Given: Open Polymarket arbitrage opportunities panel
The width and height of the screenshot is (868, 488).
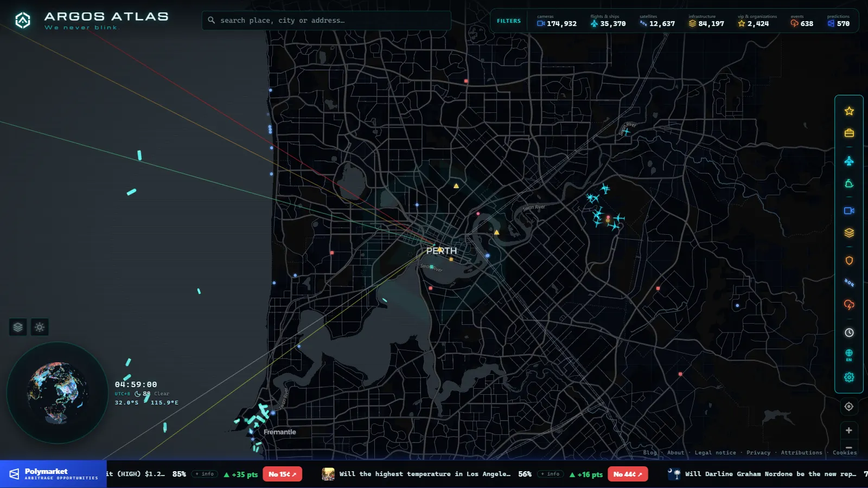Looking at the screenshot, I should 53,474.
